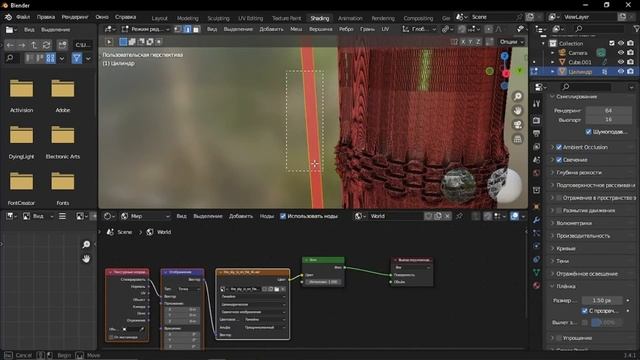Open the Мир shader type dropdown
640x360 pixels.
point(146,216)
